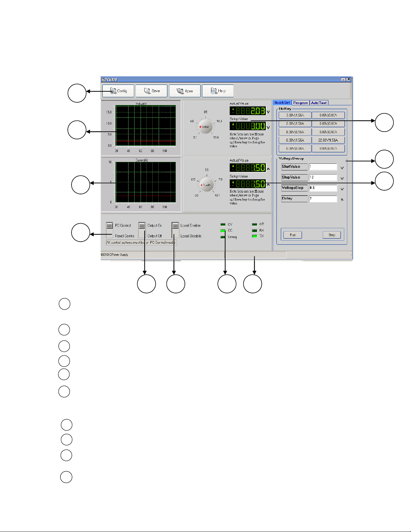Toggle the PC Control / Panel Control switch
Screen dimensions: 411x532
click(x=109, y=230)
